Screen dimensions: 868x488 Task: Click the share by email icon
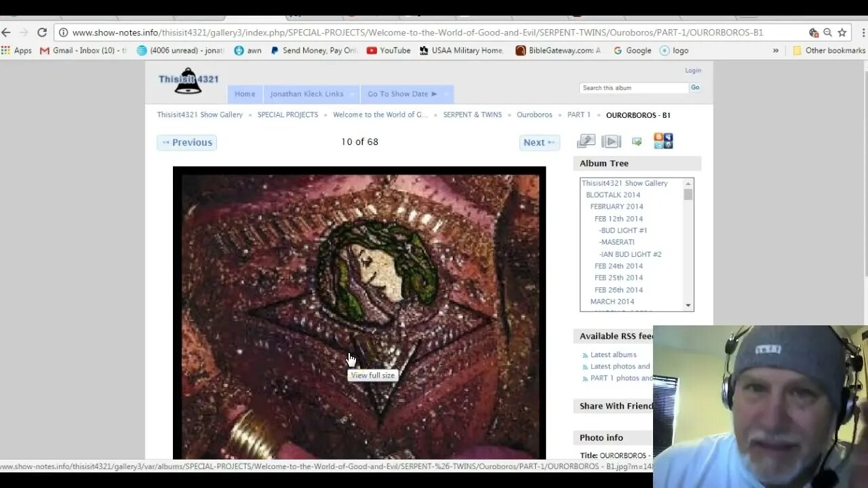point(637,141)
